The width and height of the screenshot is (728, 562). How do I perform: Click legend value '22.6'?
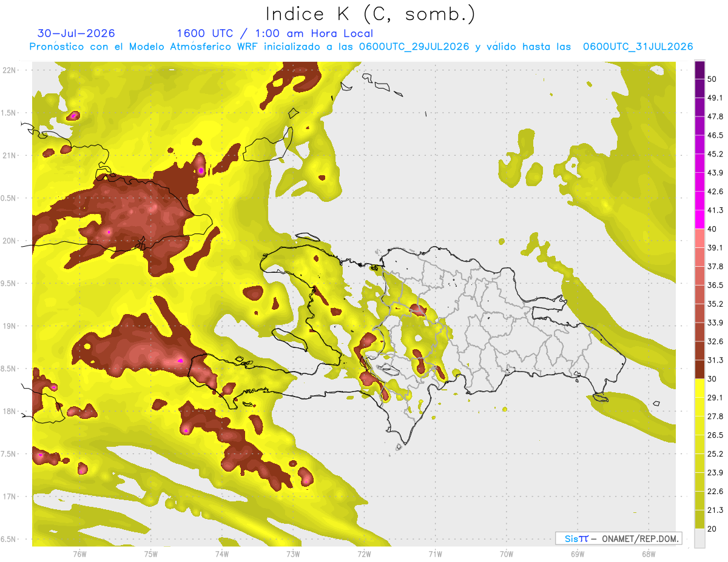[715, 492]
